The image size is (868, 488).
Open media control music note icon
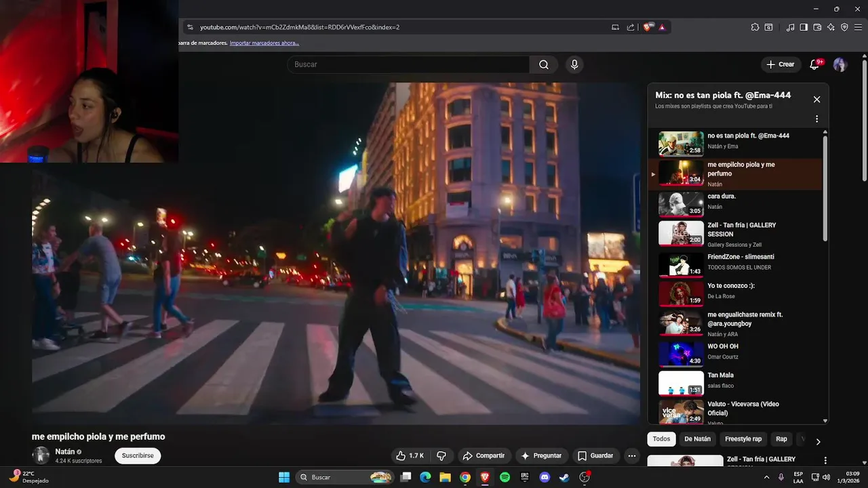tap(790, 27)
